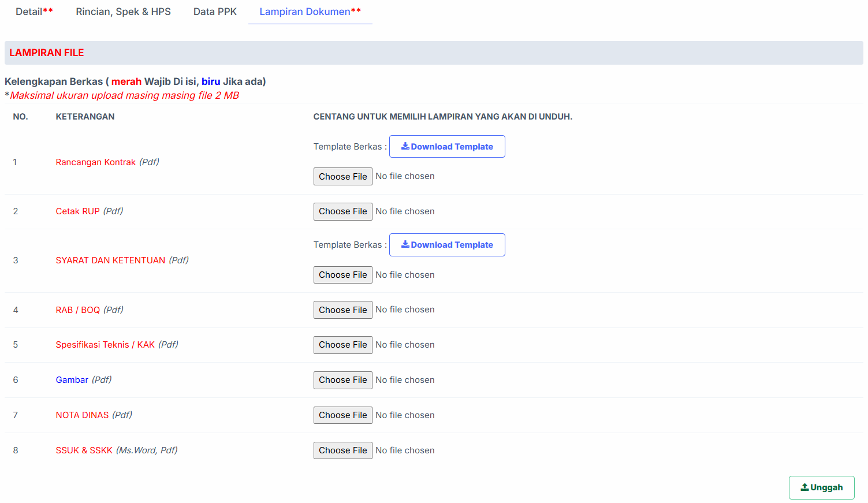Image resolution: width=868 pixels, height=503 pixels.
Task: Open the Data PPK tab
Action: 215,12
